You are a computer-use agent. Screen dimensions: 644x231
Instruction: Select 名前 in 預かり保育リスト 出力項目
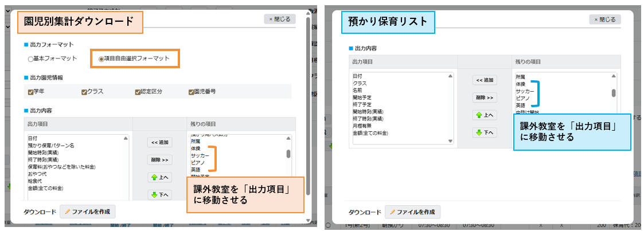pos(357,90)
